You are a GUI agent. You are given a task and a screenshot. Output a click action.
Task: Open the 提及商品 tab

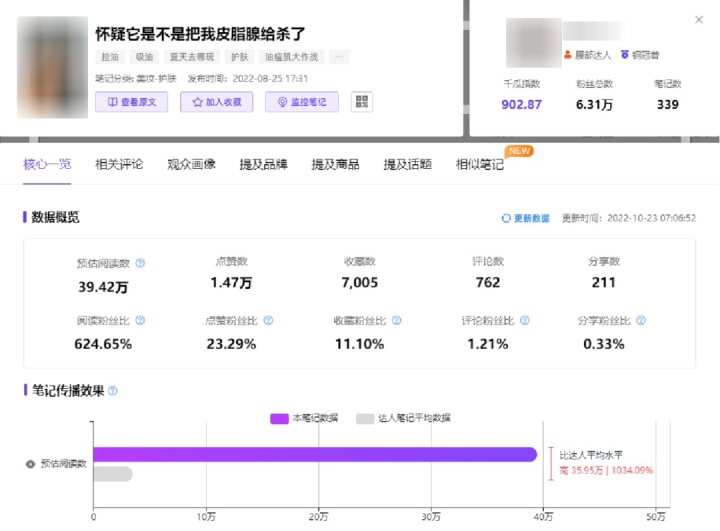click(x=336, y=164)
